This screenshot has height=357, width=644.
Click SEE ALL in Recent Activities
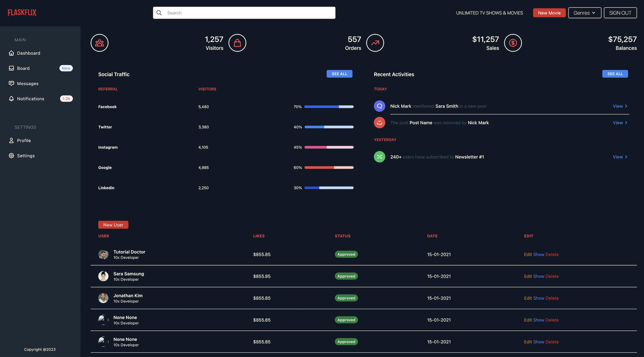615,74
